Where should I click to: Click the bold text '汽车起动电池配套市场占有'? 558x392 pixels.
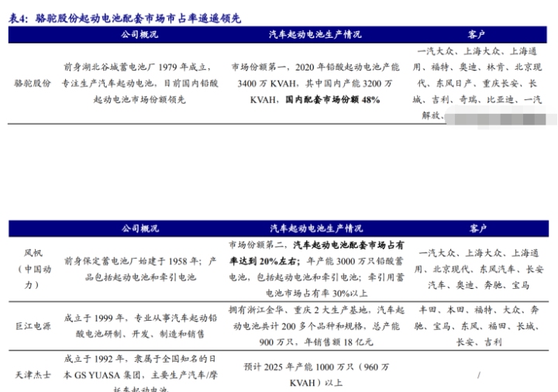[349, 245]
